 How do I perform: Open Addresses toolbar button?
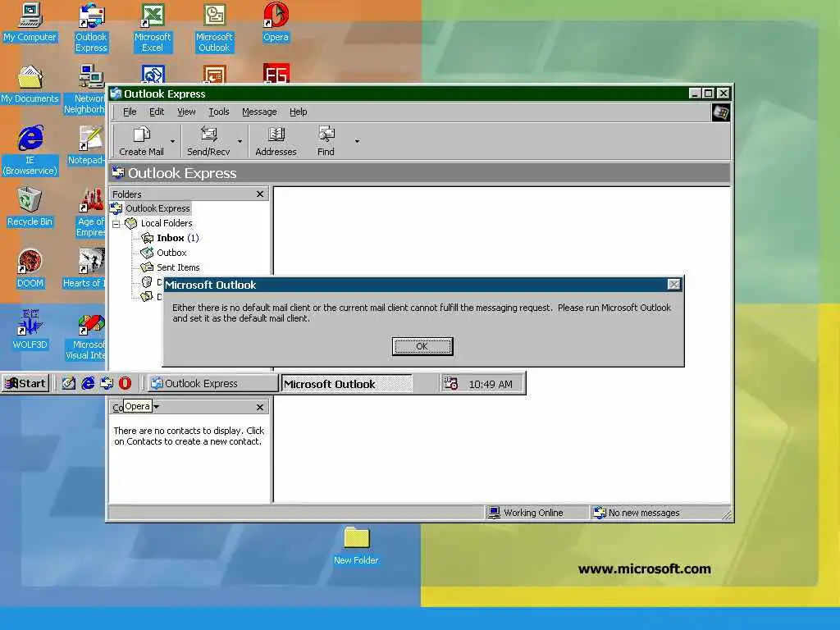point(276,141)
